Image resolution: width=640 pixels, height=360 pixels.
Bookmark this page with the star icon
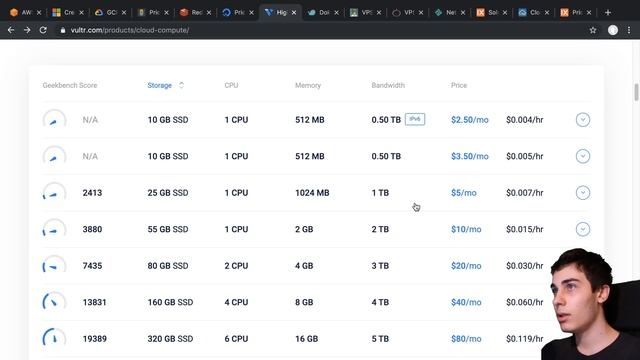tap(593, 30)
